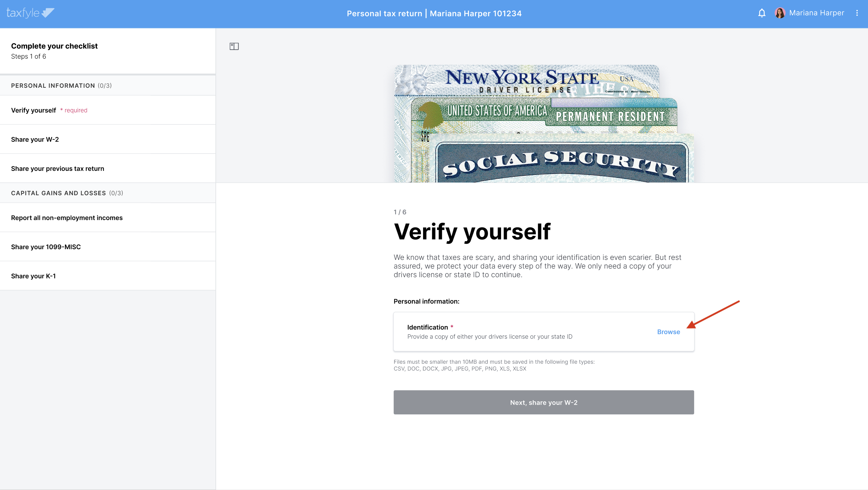Select the Verify yourself checklist step
This screenshot has width=868, height=490.
tap(108, 110)
